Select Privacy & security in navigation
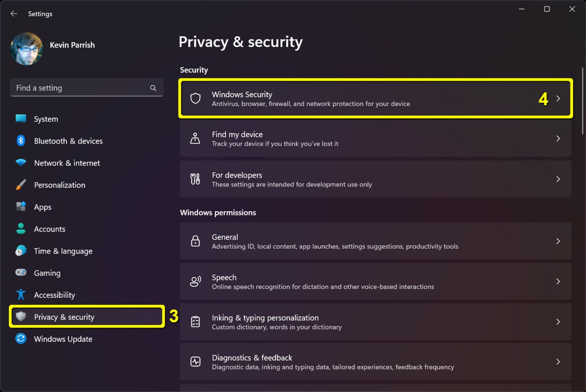586x392 pixels. (x=64, y=316)
